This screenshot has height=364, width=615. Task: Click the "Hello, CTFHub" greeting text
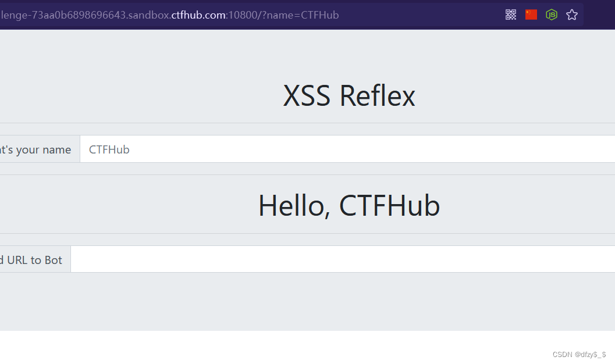tap(349, 205)
